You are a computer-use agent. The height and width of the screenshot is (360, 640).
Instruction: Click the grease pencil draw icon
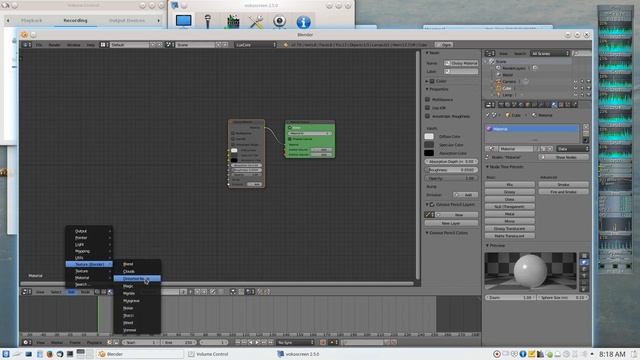pyautogui.click(x=429, y=214)
